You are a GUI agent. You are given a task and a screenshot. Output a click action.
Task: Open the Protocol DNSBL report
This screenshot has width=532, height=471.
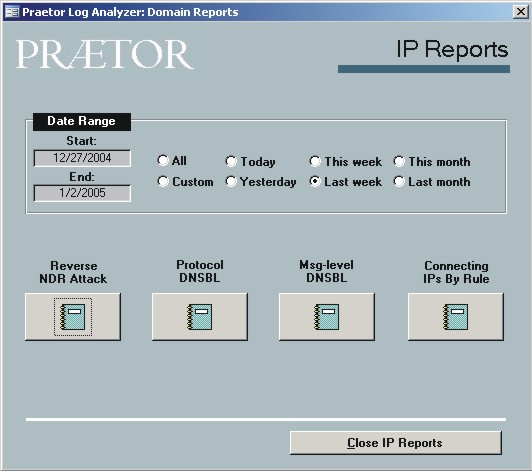click(x=200, y=317)
